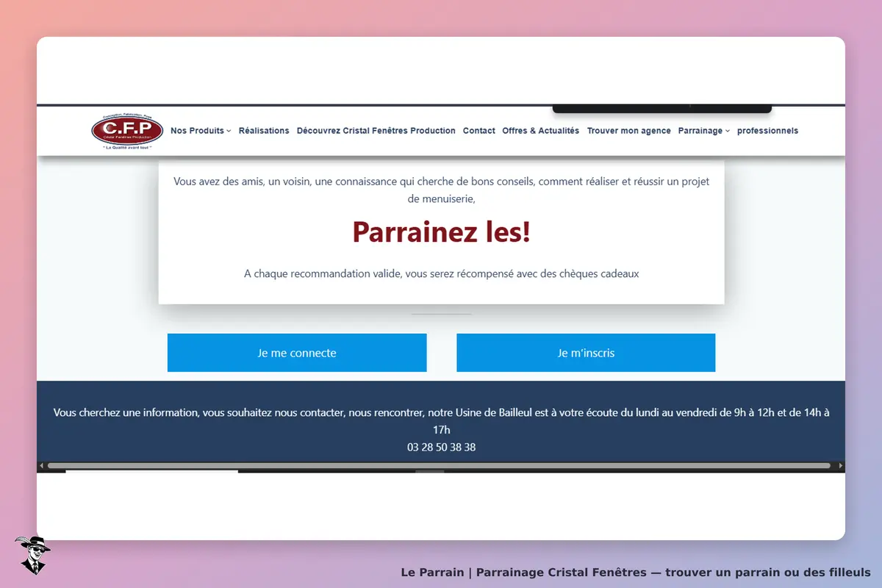Click the chèques cadeaux recommendation text
The width and height of the screenshot is (882, 588).
(x=441, y=273)
